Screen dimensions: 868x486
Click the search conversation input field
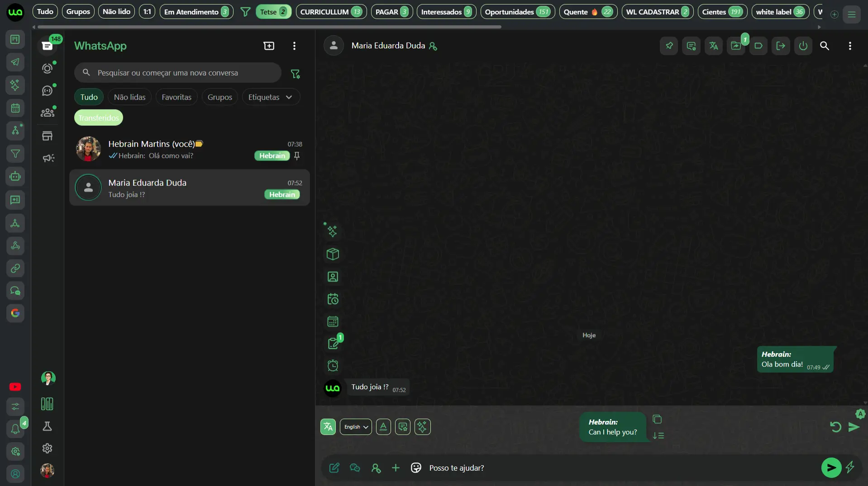point(177,73)
